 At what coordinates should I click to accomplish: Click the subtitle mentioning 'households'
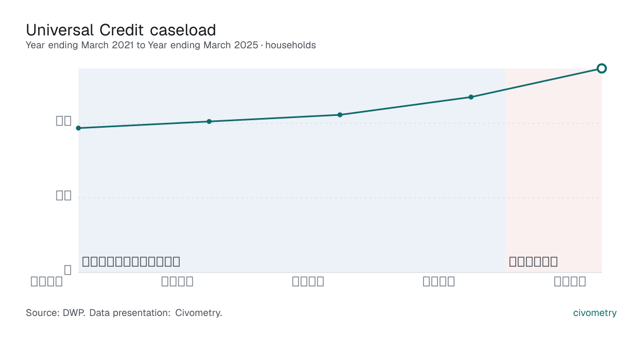[x=171, y=45]
